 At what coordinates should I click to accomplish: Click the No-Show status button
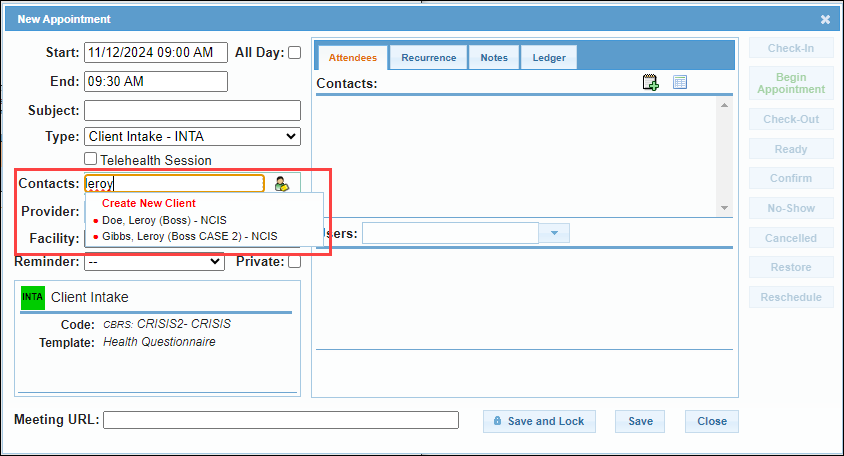[791, 208]
